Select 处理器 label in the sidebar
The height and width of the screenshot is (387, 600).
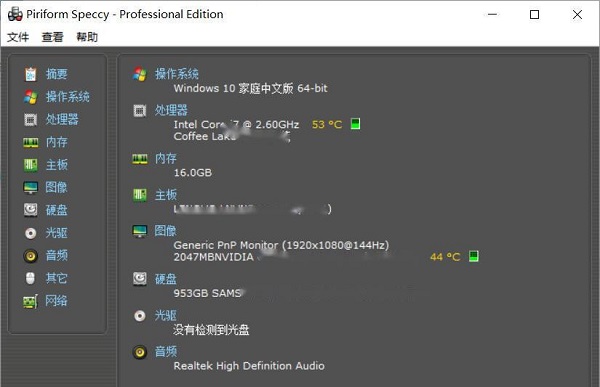(62, 119)
